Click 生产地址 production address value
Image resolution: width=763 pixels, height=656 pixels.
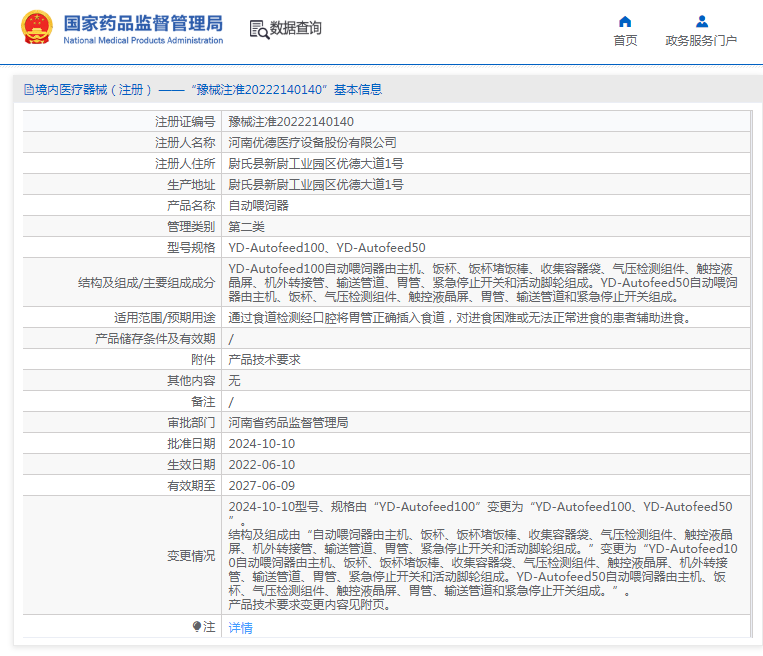(316, 184)
